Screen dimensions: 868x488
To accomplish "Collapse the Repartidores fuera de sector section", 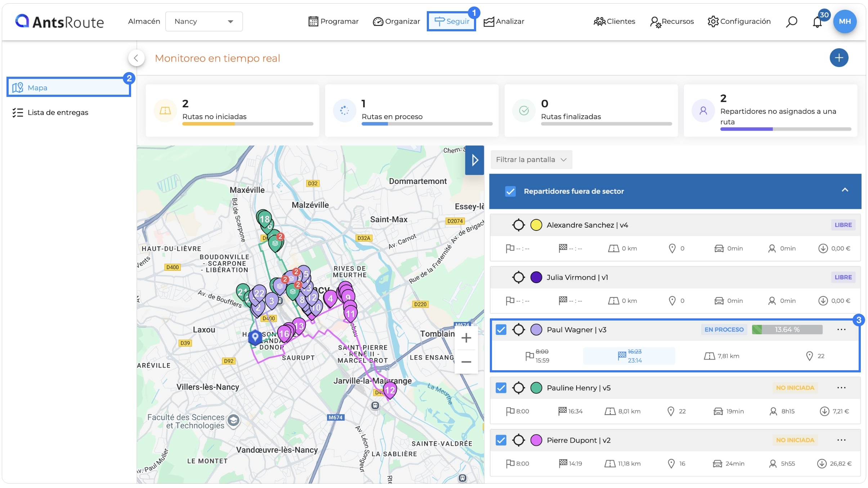I will point(845,190).
